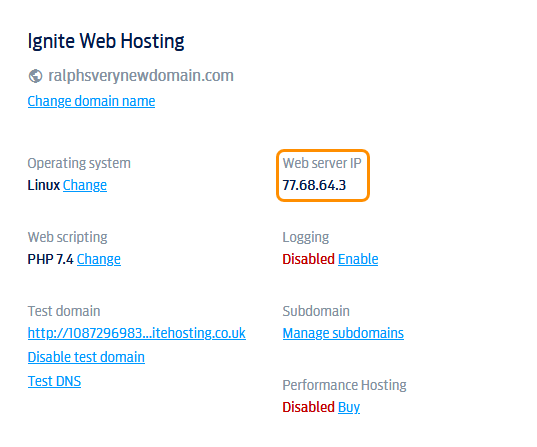The height and width of the screenshot is (447, 537).
Task: Open Manage subdomains link
Action: pyautogui.click(x=343, y=333)
